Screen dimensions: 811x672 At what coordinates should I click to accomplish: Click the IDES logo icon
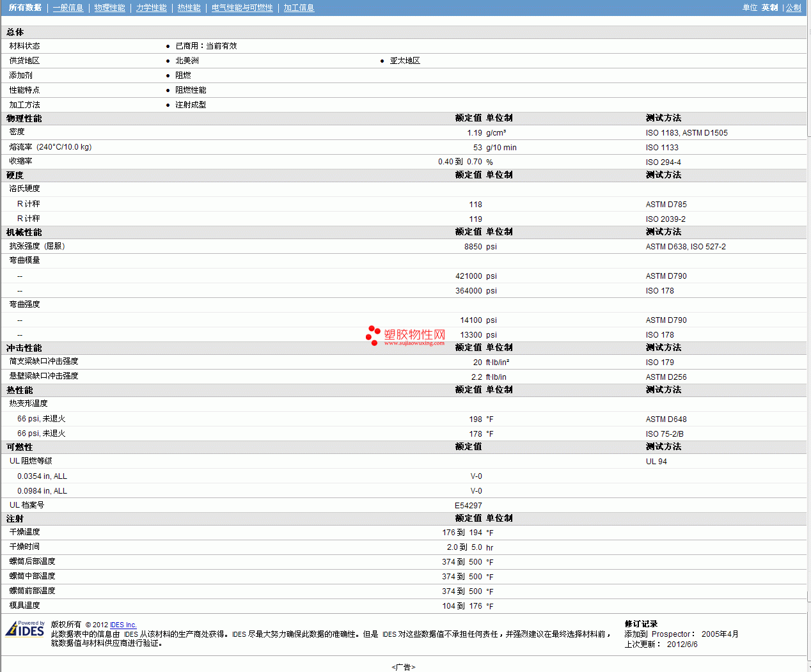pos(25,629)
